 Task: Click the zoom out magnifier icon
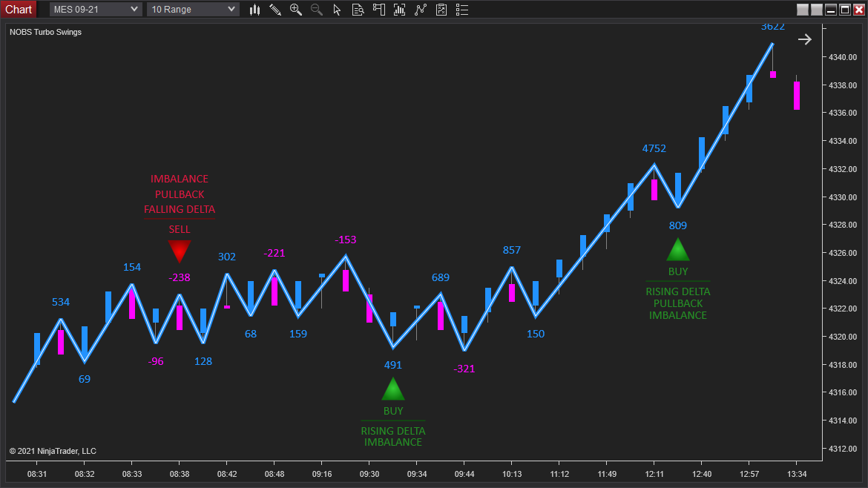tap(317, 10)
